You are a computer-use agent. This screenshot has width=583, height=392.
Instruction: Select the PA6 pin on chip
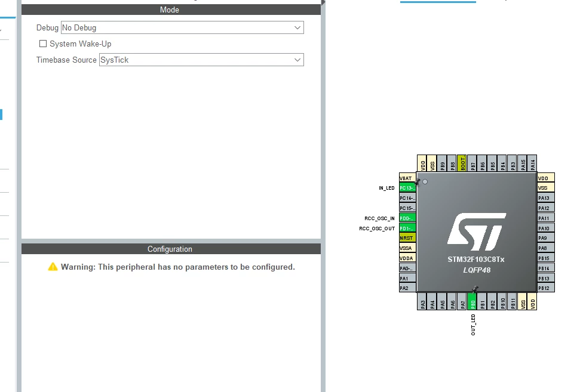click(x=452, y=301)
